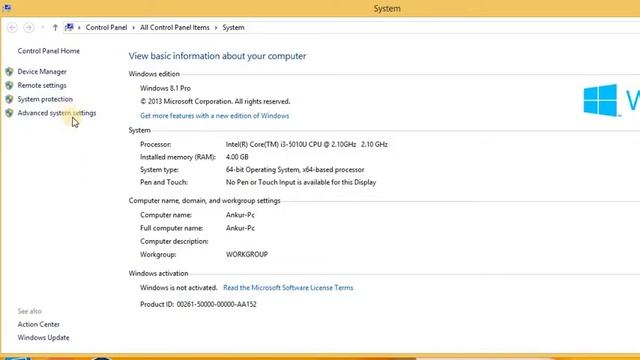Open the recent locations dropdown arrow
This screenshot has height=360, width=640.
tap(42, 27)
